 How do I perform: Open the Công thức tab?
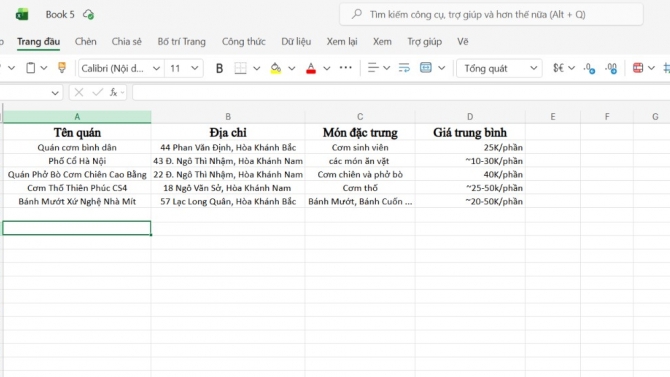[x=244, y=41]
